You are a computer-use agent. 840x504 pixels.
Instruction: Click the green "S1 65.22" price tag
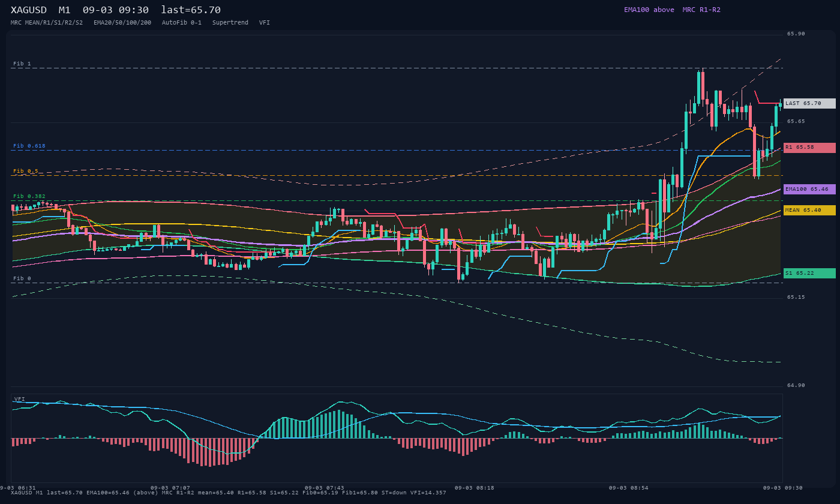click(809, 273)
